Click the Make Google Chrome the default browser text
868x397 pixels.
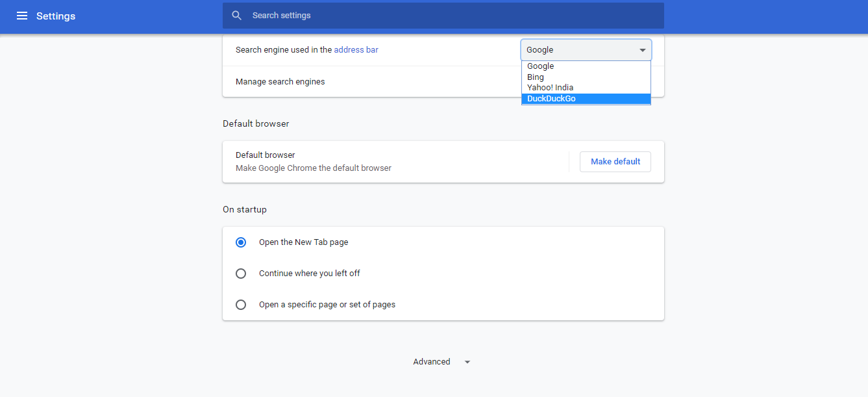click(x=314, y=168)
